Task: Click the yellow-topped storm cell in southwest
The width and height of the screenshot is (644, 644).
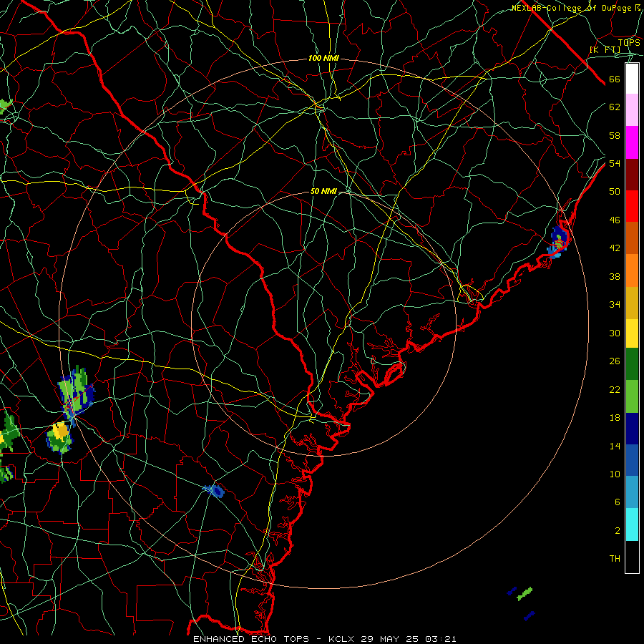Action: pos(60,437)
